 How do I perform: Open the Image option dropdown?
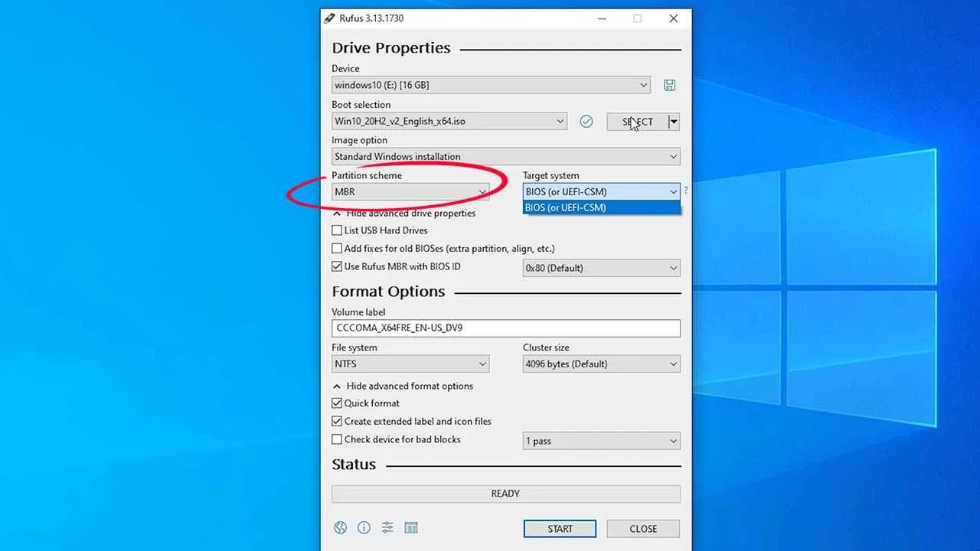pos(506,157)
